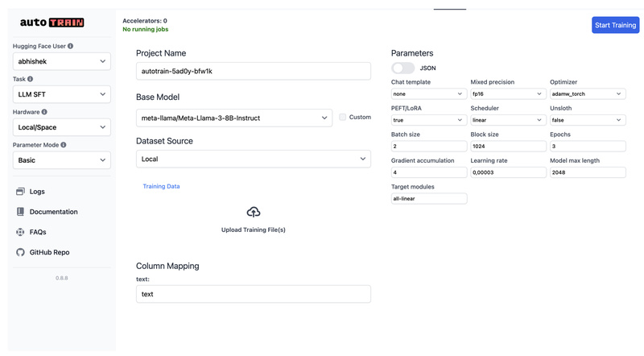Viewport: 644px width, 356px height.
Task: Expand the Dataset Source dropdown
Action: pos(253,159)
